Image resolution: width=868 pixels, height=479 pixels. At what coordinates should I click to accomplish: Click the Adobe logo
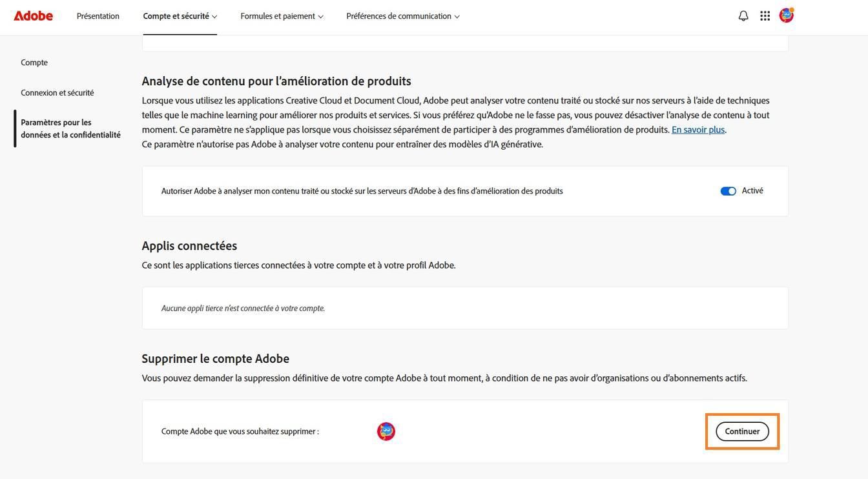coord(34,15)
